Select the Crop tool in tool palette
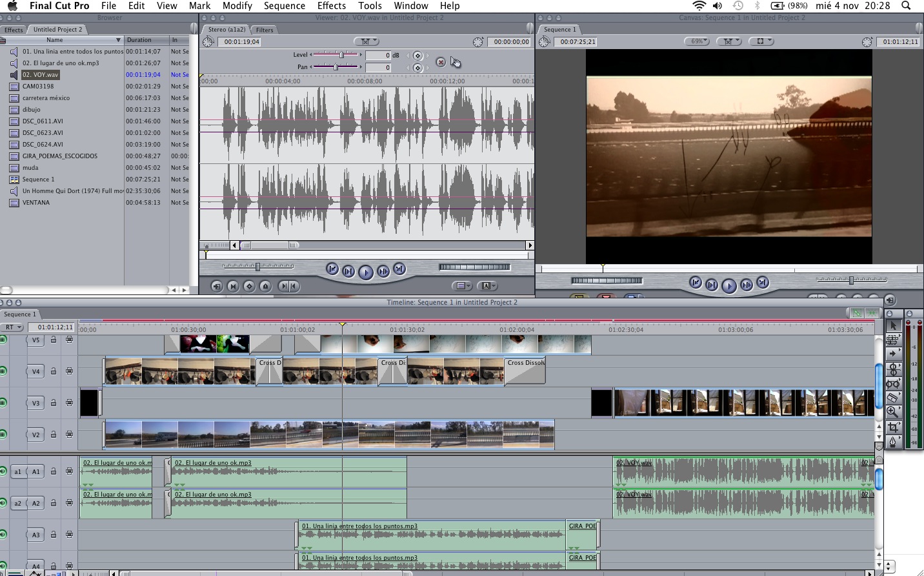The height and width of the screenshot is (576, 924). click(x=893, y=427)
